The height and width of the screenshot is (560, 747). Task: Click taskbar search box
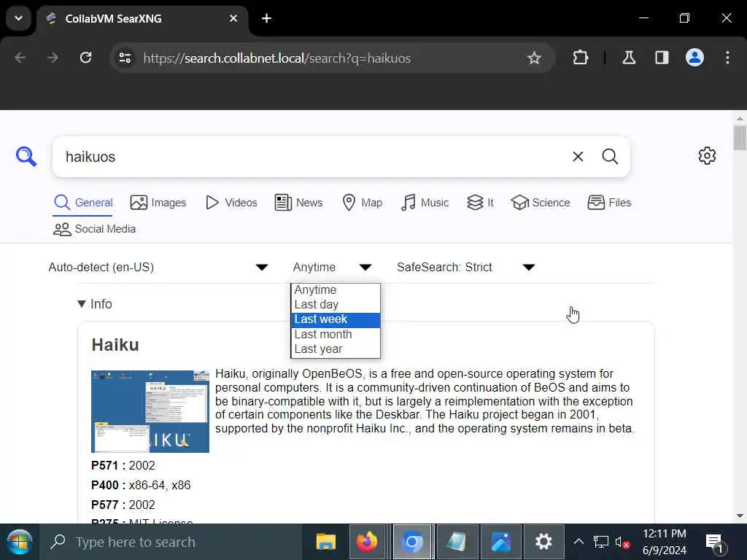click(171, 542)
